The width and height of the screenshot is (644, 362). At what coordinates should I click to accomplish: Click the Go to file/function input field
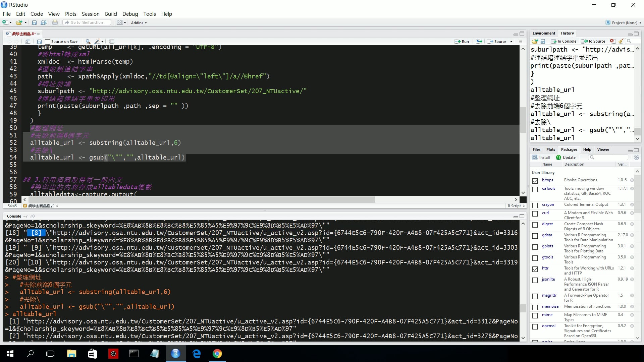87,22
